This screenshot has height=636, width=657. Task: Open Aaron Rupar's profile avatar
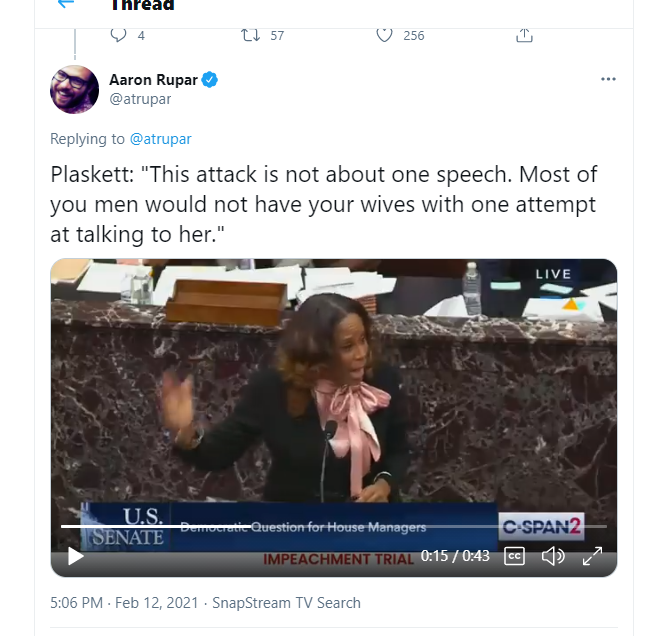coord(75,90)
